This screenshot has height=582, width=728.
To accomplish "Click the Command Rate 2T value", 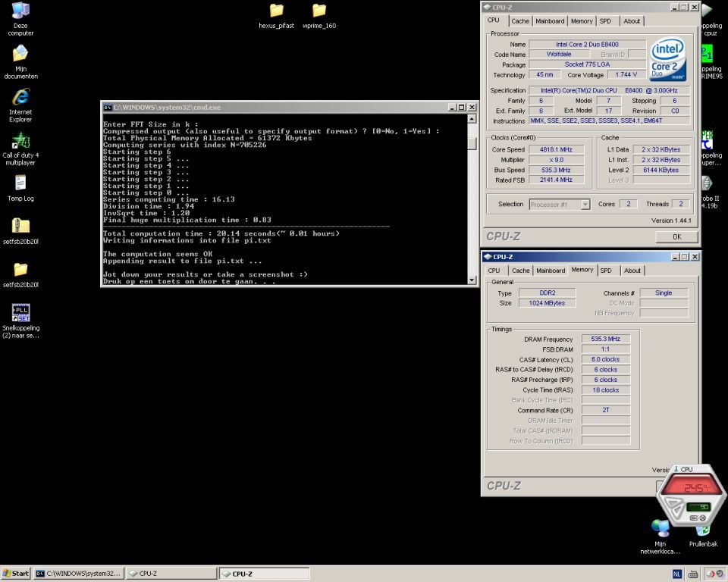I will pos(605,410).
